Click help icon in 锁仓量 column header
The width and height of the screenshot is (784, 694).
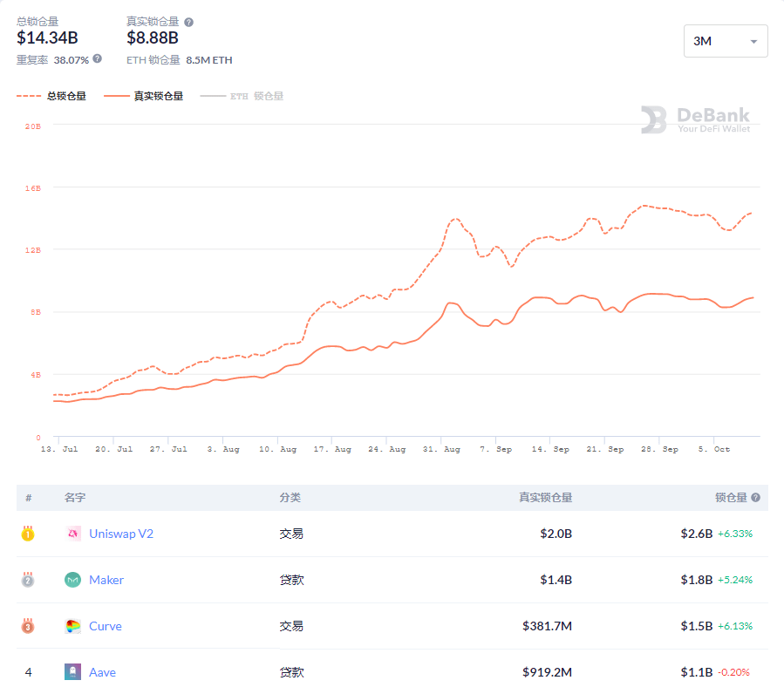pos(755,498)
